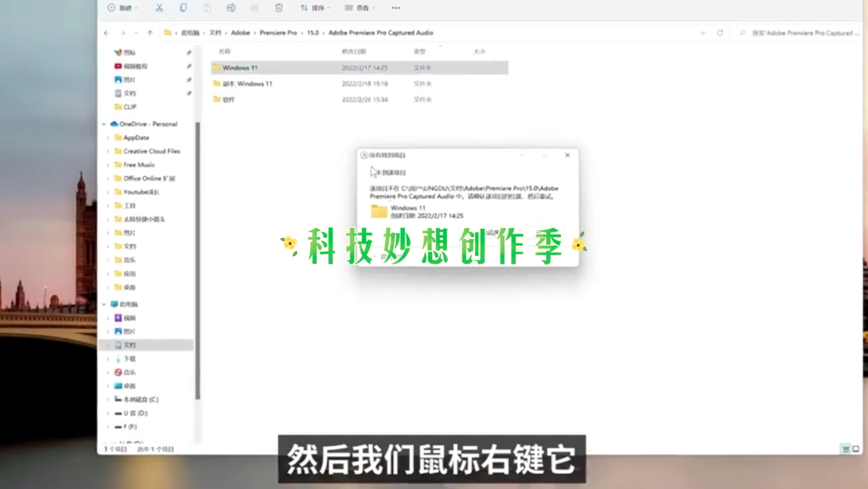Expand the 本地磁盘 (C:) chevron
Image resolution: width=868 pixels, height=489 pixels.
coord(108,399)
